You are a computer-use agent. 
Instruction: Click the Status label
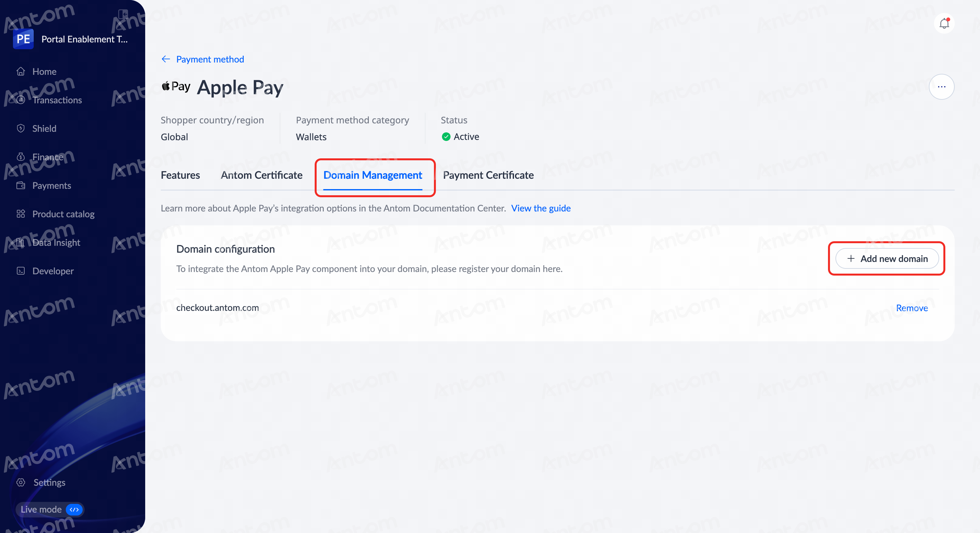click(454, 120)
